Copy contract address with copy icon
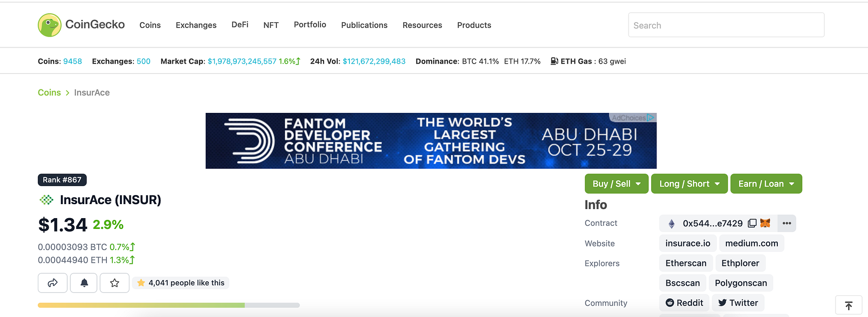 point(752,223)
